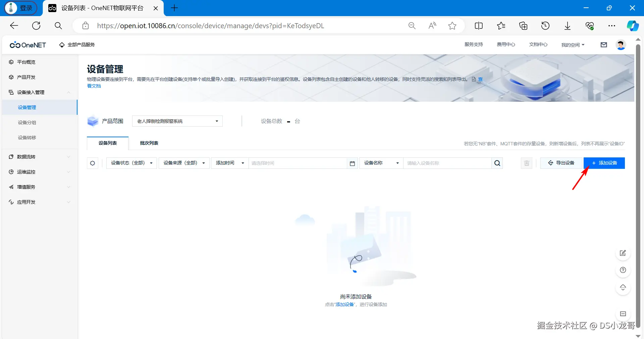Open the mail messages icon
Screen dimensions: 644x339
604,45
